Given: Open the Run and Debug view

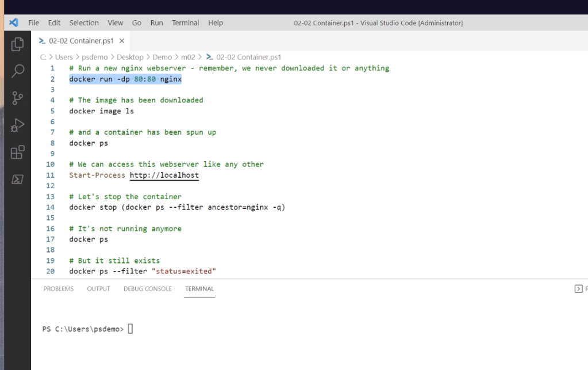Looking at the screenshot, I should (17, 125).
